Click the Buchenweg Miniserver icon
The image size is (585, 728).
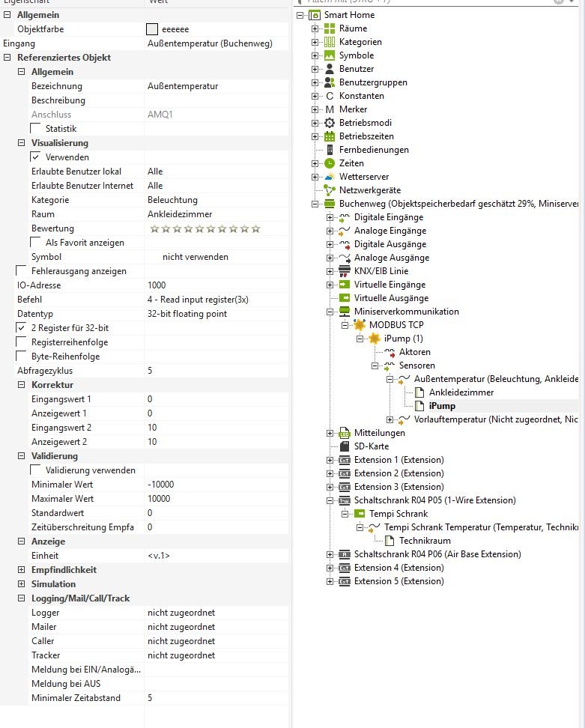[329, 204]
